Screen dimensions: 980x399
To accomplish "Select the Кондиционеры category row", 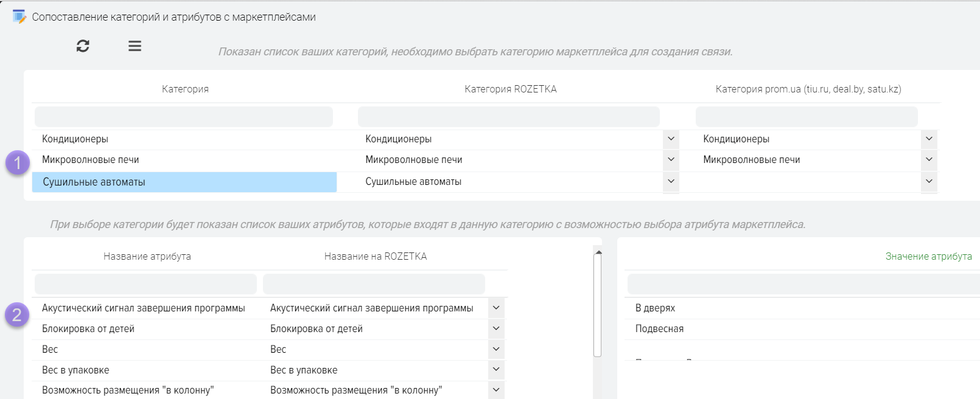I will pos(184,139).
